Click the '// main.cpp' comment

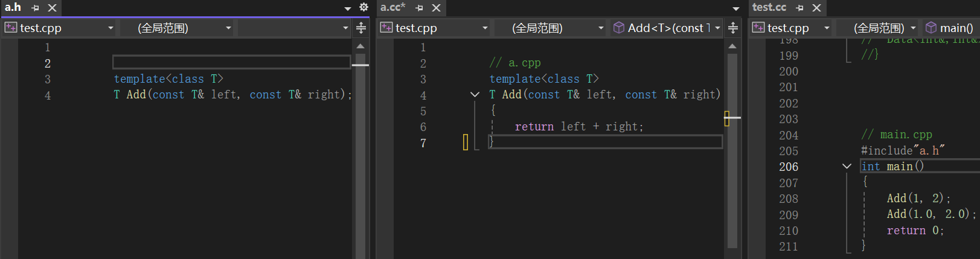(897, 135)
